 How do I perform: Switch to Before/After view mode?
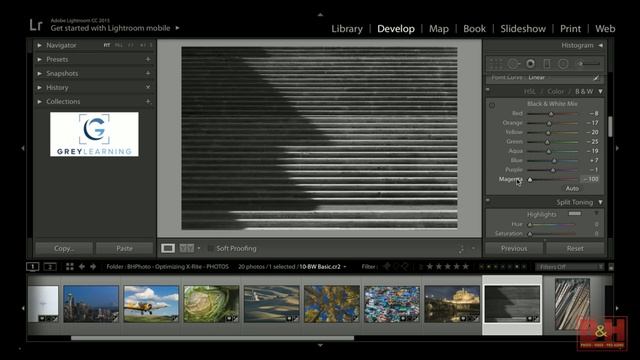187,248
